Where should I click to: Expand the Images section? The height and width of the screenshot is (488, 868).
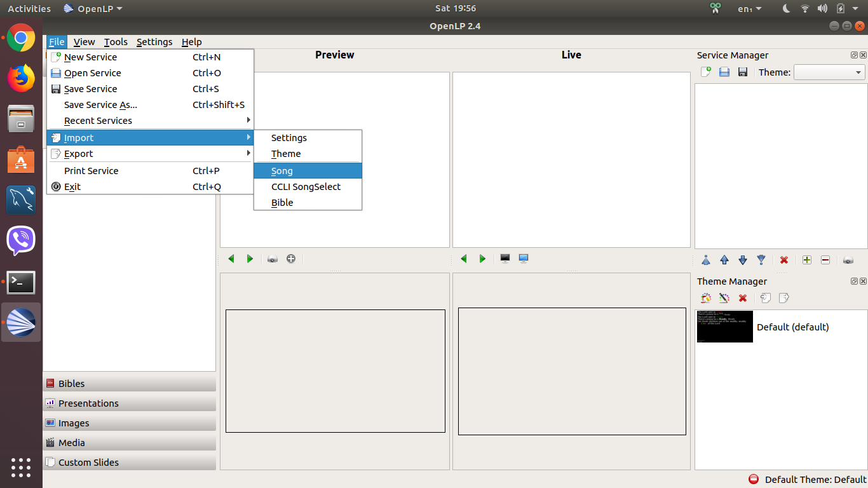(x=130, y=423)
